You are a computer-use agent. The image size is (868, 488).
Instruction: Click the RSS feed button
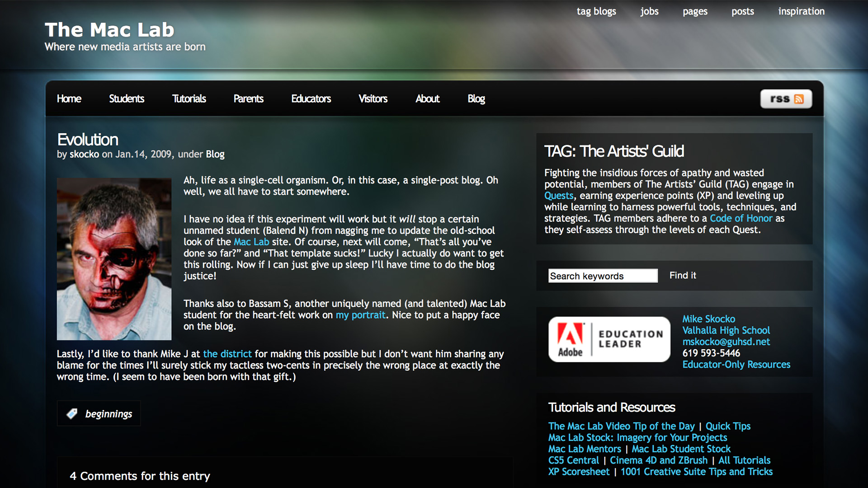(786, 99)
